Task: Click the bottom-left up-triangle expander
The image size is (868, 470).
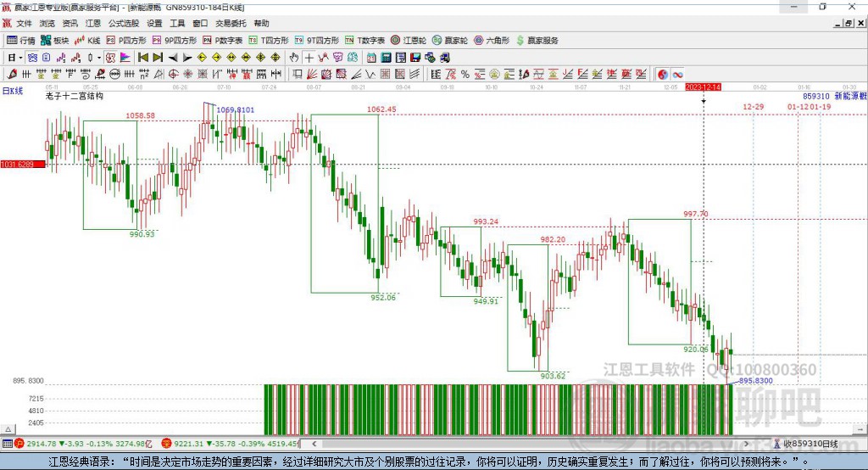Action: (x=8, y=429)
